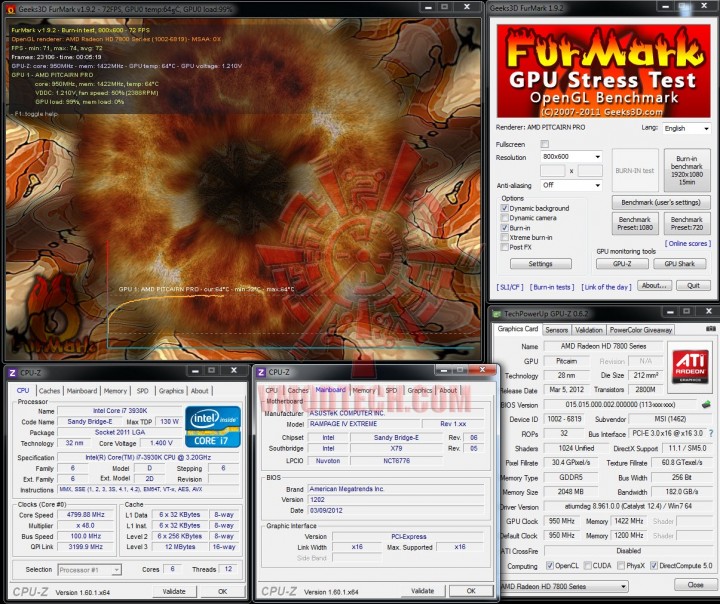Screen dimensions: 720x604
Task: Open the Lang English dropdown
Action: [686, 129]
